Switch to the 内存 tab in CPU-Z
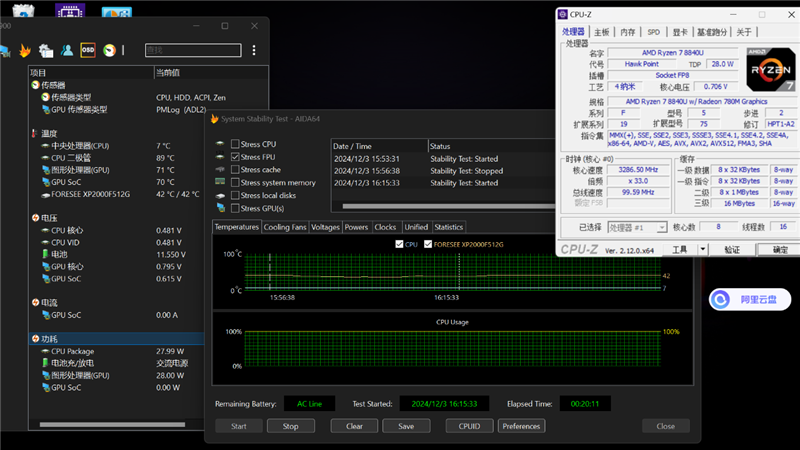 (628, 32)
